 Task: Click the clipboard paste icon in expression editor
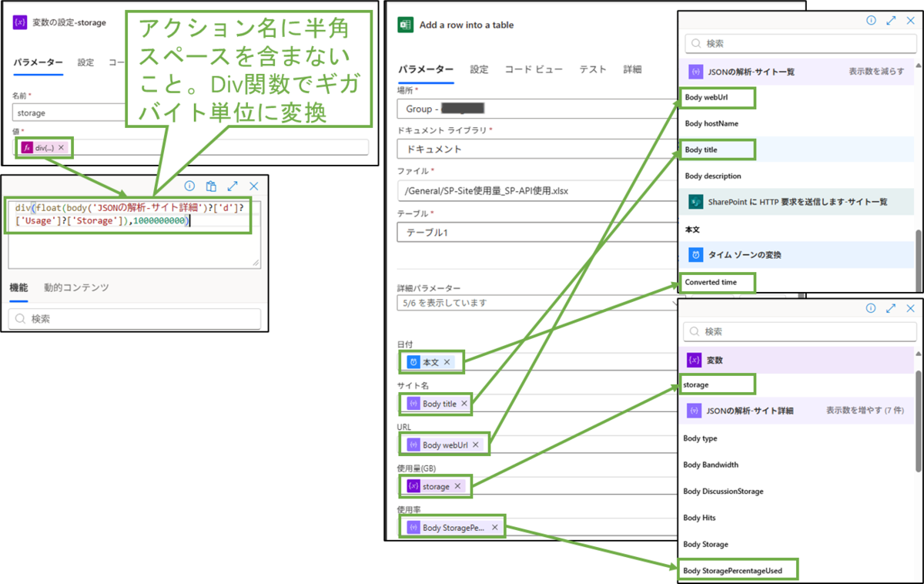[x=210, y=186]
